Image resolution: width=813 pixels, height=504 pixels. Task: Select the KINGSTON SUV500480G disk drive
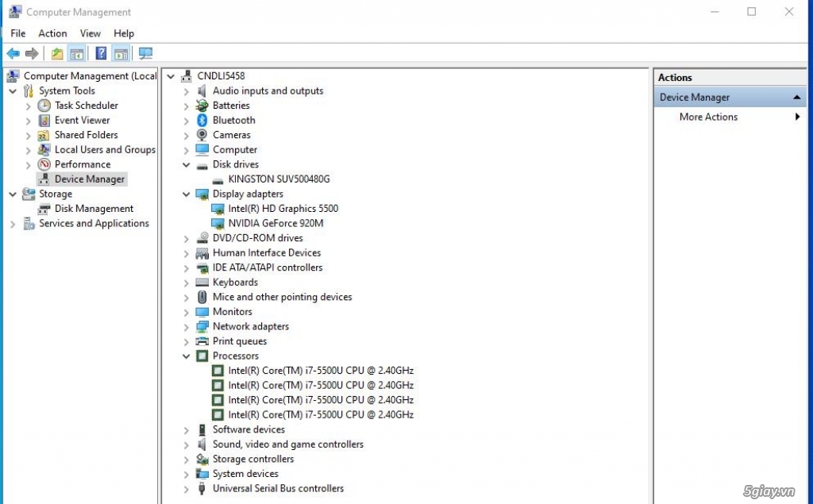tap(279, 179)
